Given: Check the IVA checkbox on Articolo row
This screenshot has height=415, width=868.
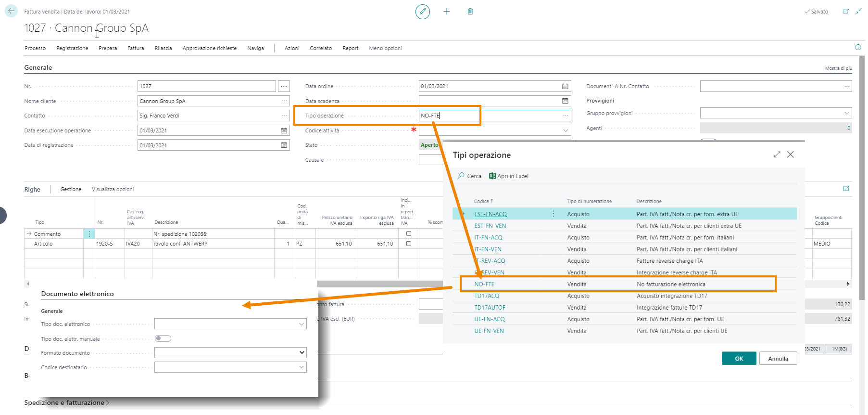Looking at the screenshot, I should click(409, 244).
